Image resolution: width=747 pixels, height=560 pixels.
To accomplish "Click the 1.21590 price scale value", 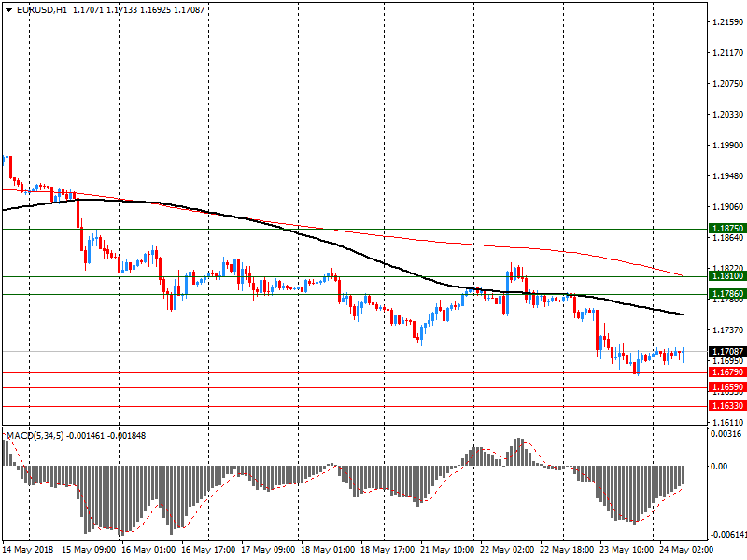I will pyautogui.click(x=728, y=21).
